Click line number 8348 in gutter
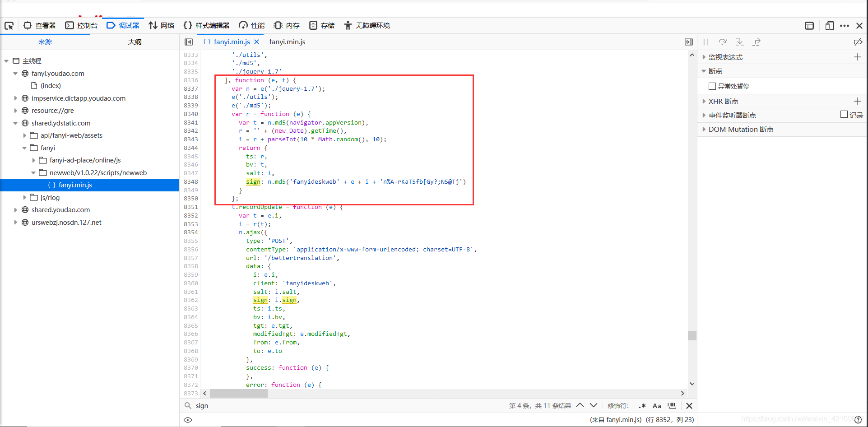868x427 pixels. (191, 182)
